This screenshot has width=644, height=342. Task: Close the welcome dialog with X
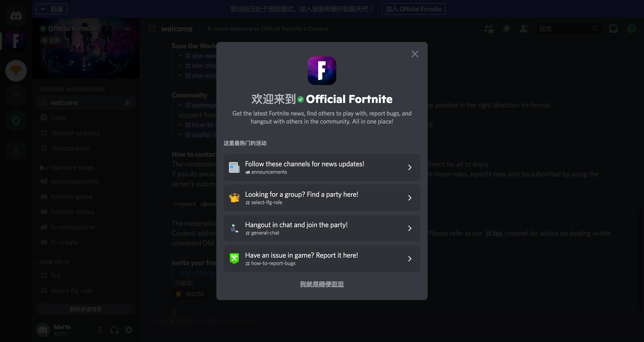pos(415,54)
